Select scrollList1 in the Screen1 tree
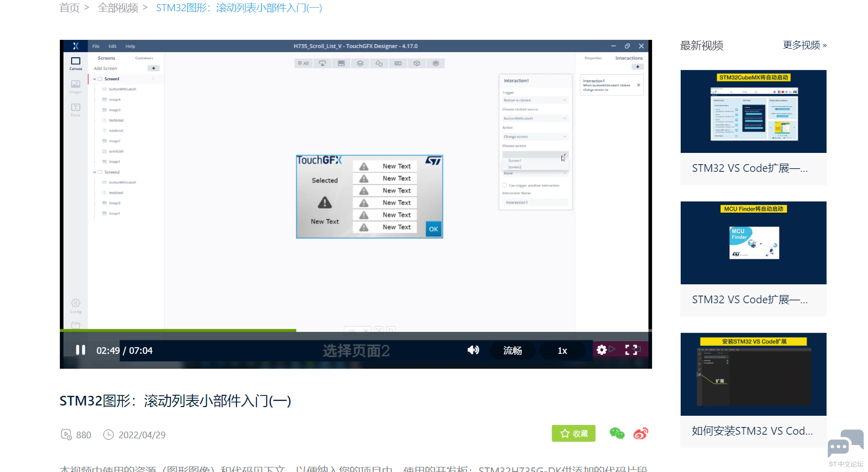This screenshot has height=472, width=868. click(116, 151)
